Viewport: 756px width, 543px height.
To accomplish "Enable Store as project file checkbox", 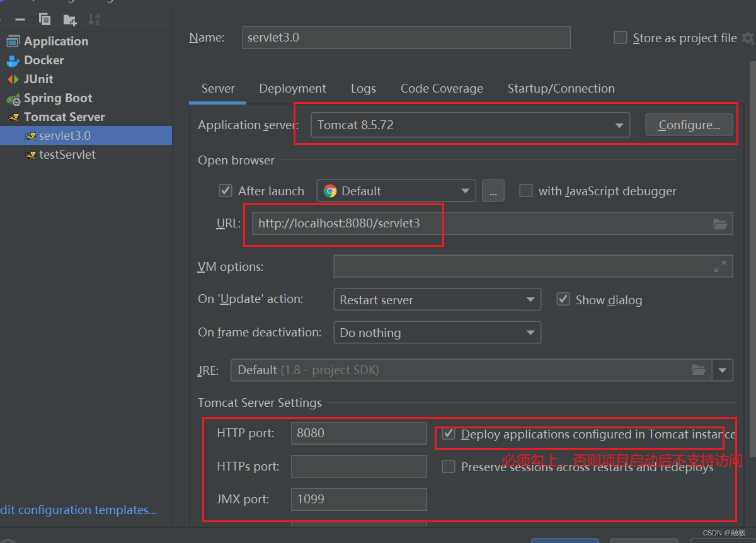I will (x=621, y=38).
